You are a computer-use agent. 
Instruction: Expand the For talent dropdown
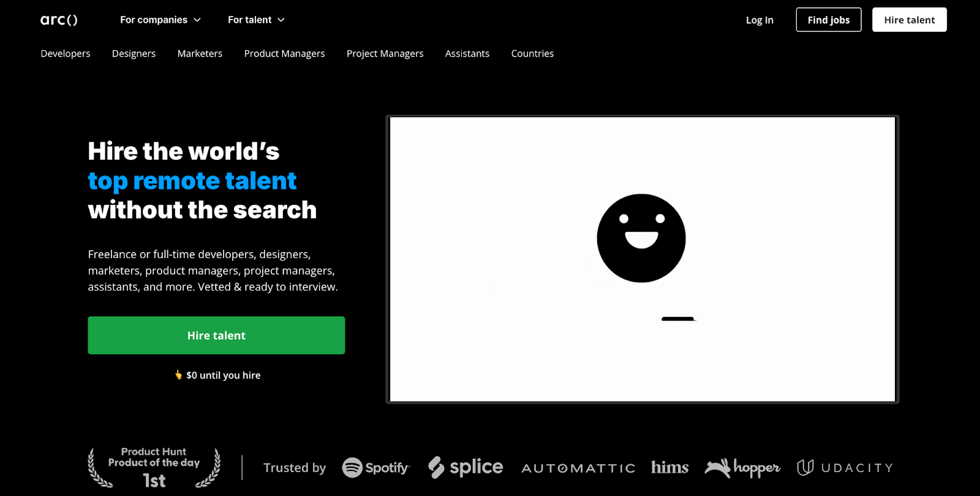coord(256,20)
